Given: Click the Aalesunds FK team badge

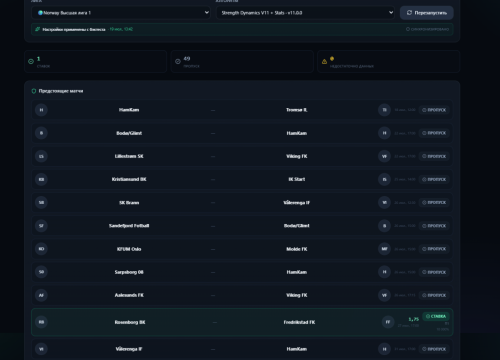Looking at the screenshot, I should tap(41, 295).
